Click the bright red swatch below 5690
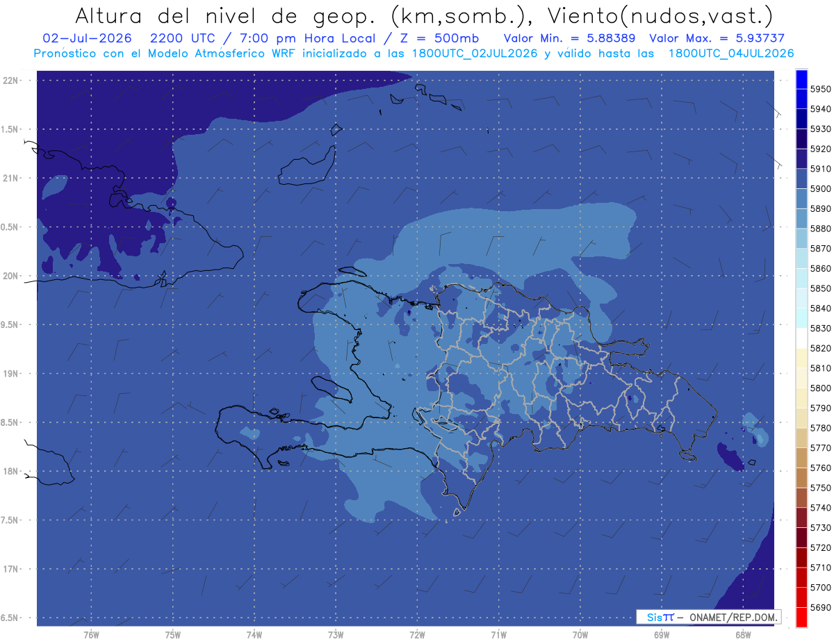This screenshot has width=834, height=644. click(801, 617)
